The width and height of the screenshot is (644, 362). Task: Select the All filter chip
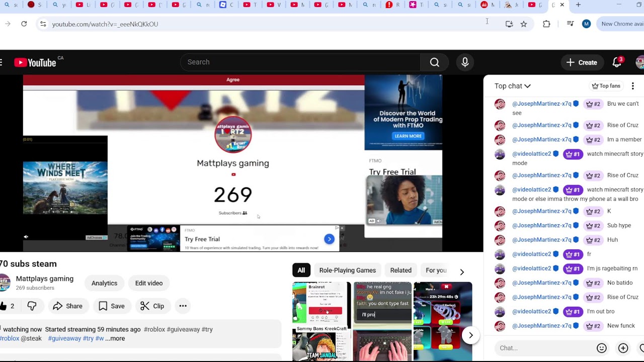[301, 270]
